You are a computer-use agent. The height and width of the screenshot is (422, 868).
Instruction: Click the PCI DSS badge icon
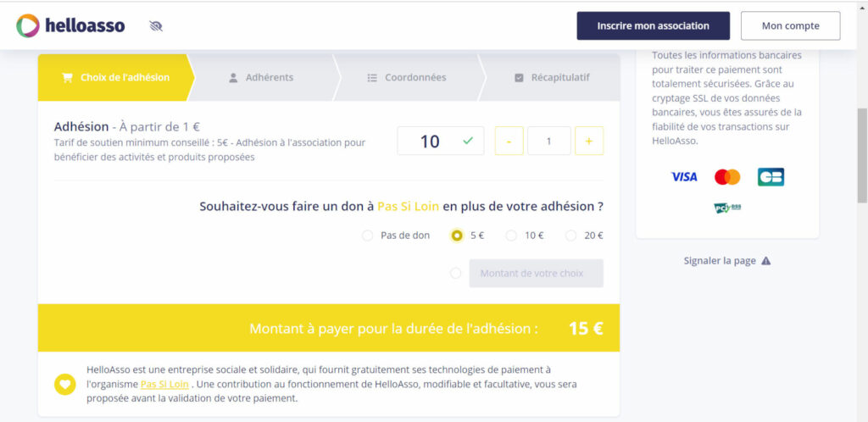727,208
